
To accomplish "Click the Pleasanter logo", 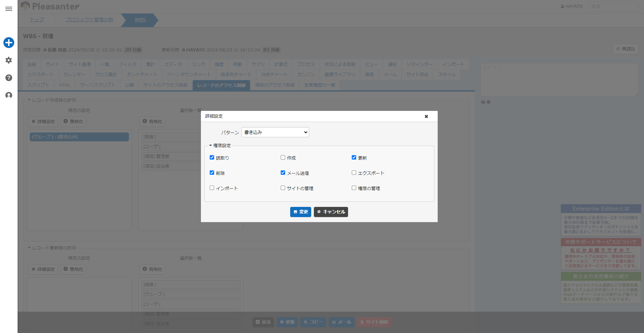I will (49, 6).
